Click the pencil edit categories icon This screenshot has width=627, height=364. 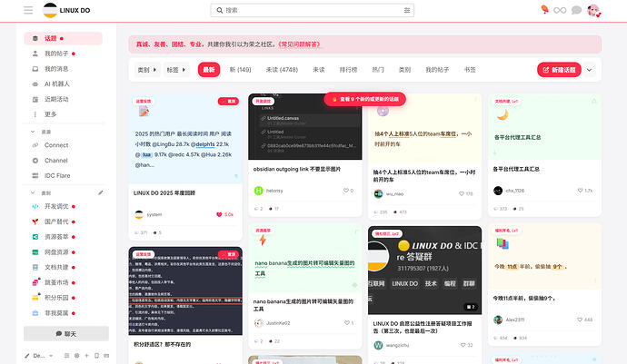point(101,192)
